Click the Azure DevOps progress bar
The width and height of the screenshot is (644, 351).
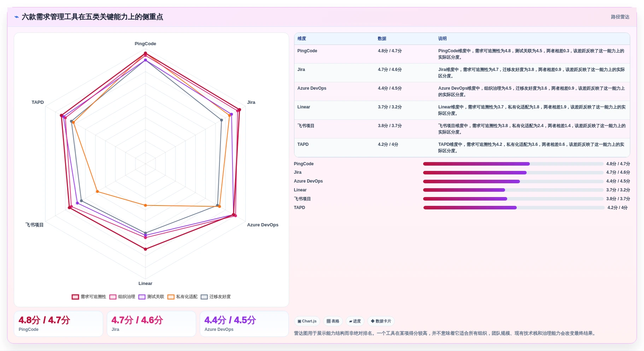(513, 182)
